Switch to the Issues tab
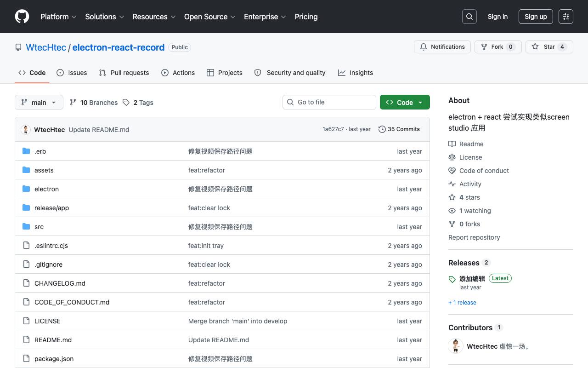Screen dimensions: 588x368 (x=72, y=73)
